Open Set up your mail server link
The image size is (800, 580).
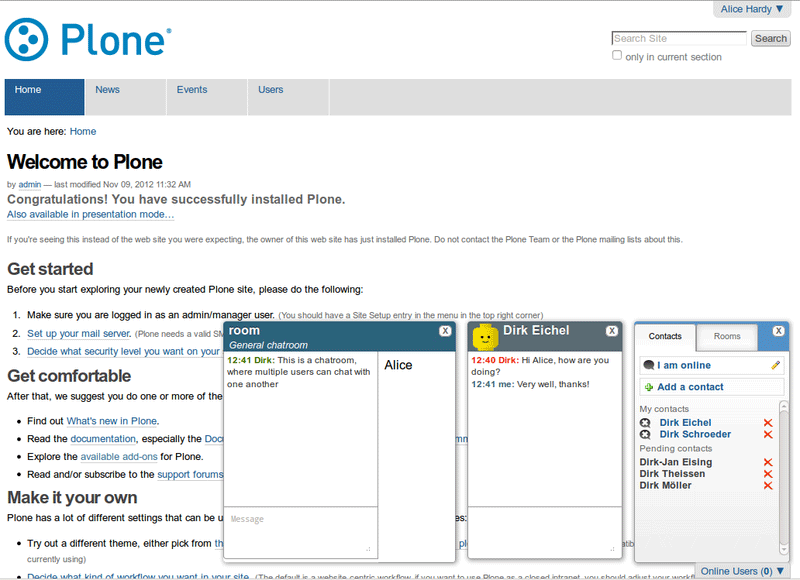coord(79,334)
